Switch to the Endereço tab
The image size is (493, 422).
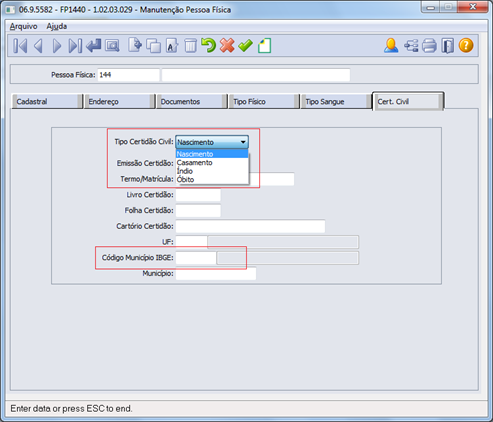[119, 101]
